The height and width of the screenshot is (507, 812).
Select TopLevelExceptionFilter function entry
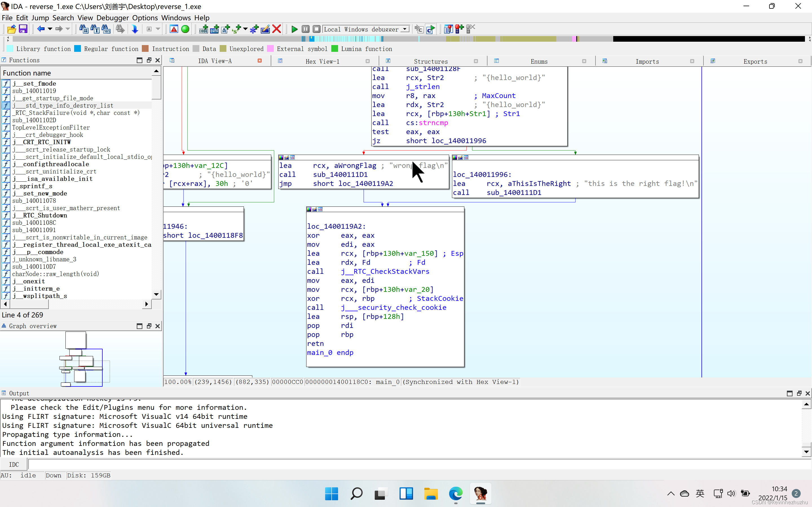click(51, 127)
